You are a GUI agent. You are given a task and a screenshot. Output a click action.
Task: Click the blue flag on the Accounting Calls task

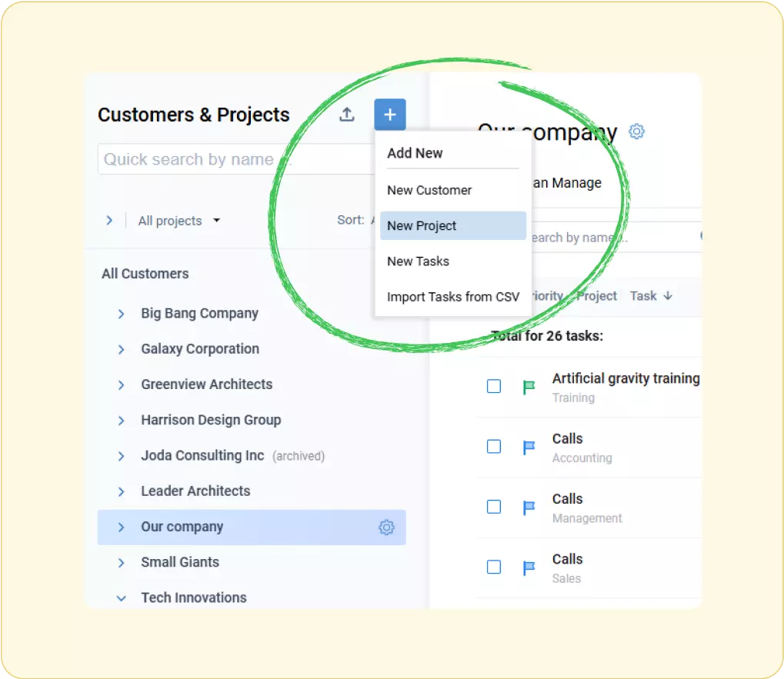coord(528,447)
